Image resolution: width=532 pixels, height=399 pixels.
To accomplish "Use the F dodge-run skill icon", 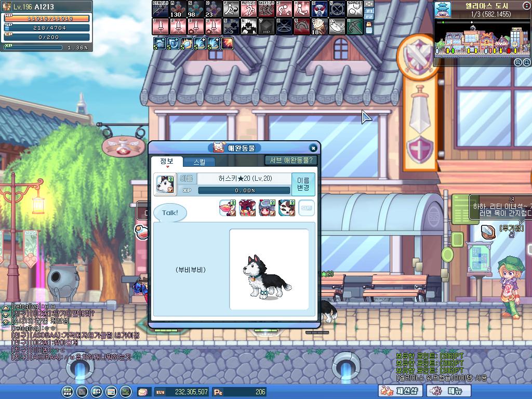I will coord(231,9).
